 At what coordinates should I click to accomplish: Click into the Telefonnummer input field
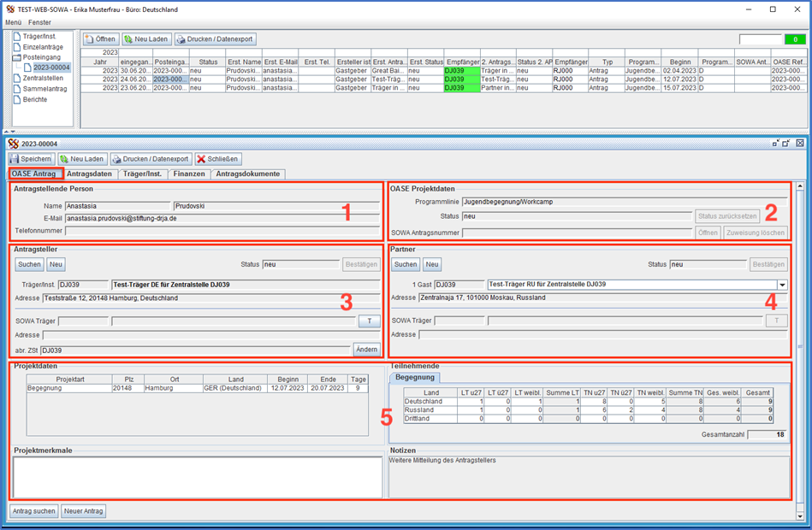coord(222,230)
